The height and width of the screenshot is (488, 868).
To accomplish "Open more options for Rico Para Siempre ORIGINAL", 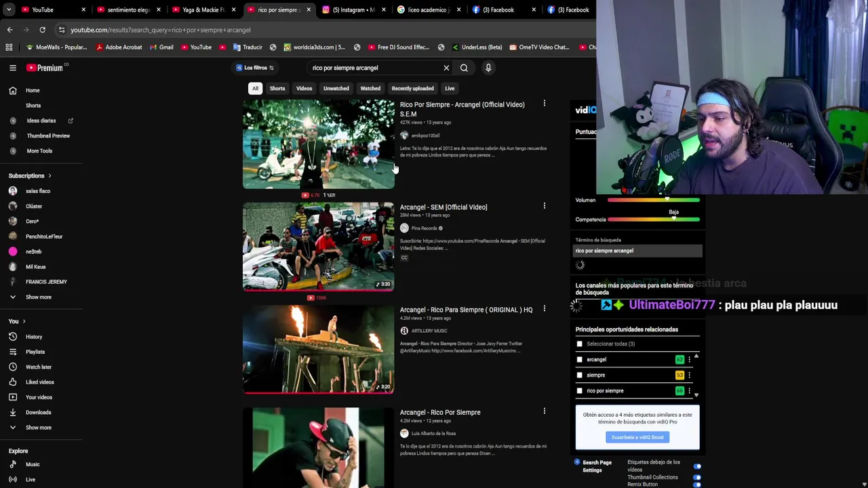I will point(544,308).
